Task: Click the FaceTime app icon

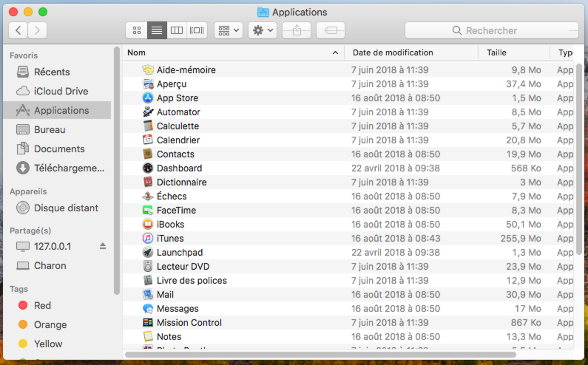Action: click(x=148, y=210)
